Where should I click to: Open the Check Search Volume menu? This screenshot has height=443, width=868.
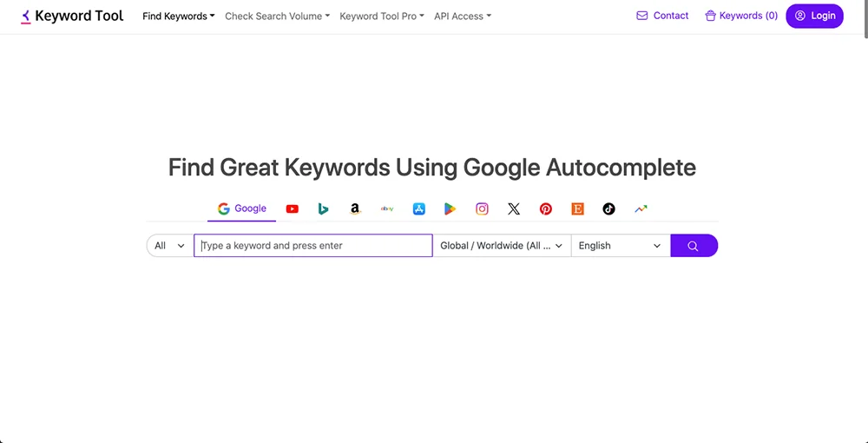(277, 16)
